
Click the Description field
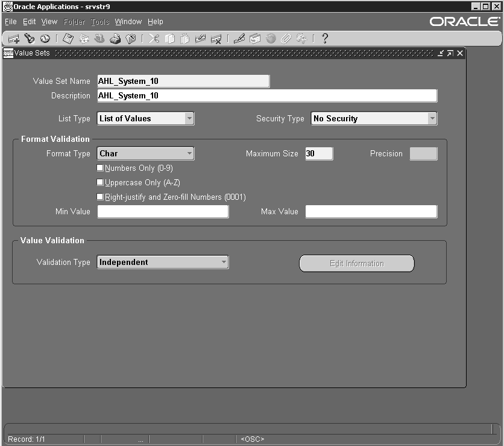click(x=267, y=95)
